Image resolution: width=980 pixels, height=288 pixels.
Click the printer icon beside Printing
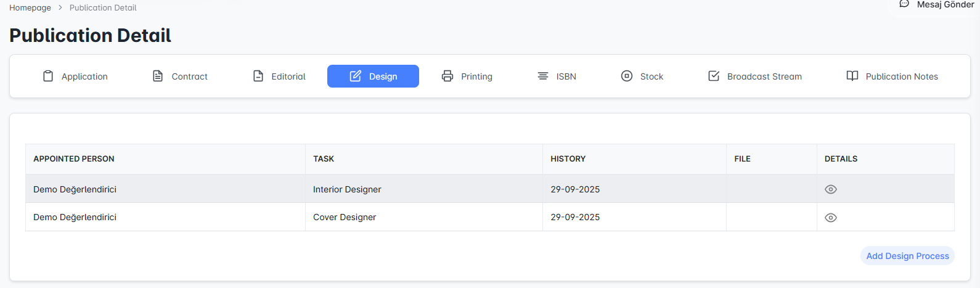coord(447,76)
